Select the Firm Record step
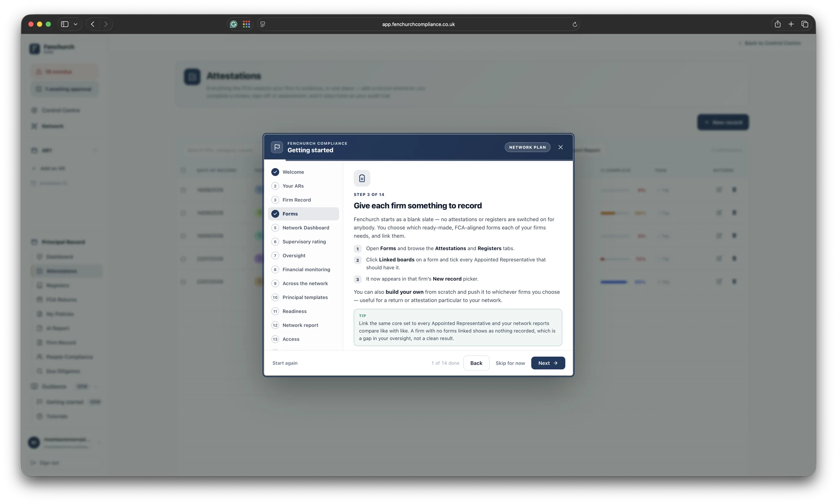This screenshot has width=837, height=504. coord(303,200)
